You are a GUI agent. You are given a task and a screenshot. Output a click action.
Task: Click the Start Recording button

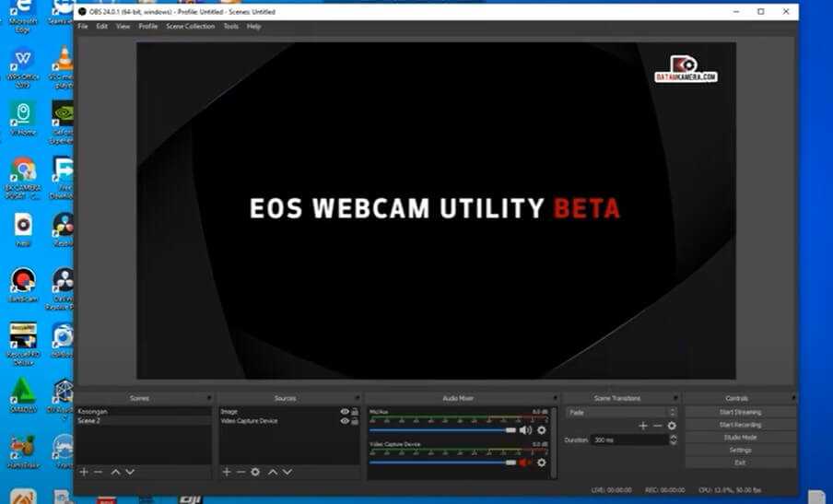click(739, 425)
